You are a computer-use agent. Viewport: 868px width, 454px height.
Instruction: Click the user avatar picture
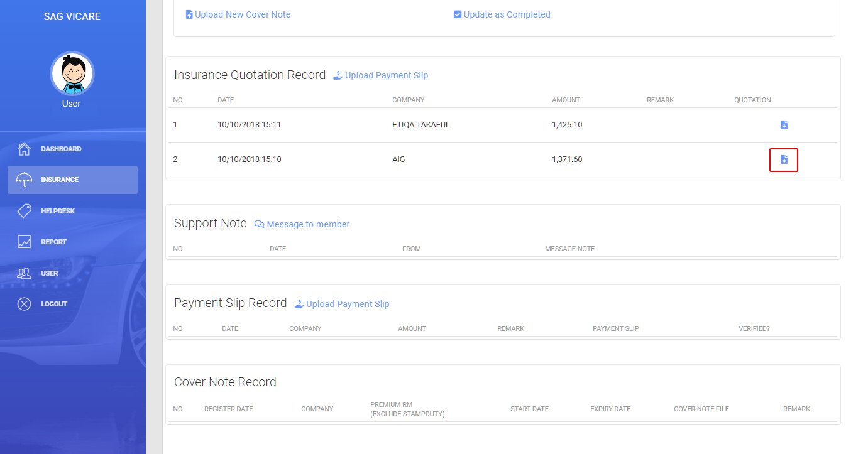[x=72, y=73]
